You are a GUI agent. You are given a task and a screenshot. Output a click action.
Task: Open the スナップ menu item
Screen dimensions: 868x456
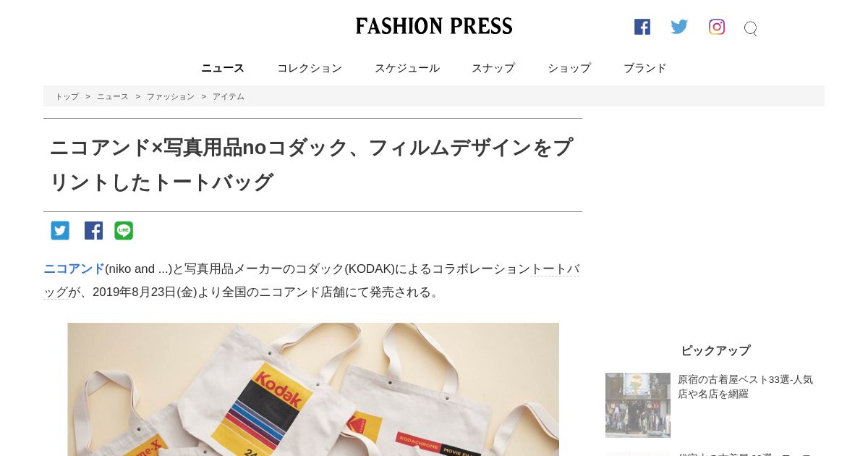tap(493, 68)
